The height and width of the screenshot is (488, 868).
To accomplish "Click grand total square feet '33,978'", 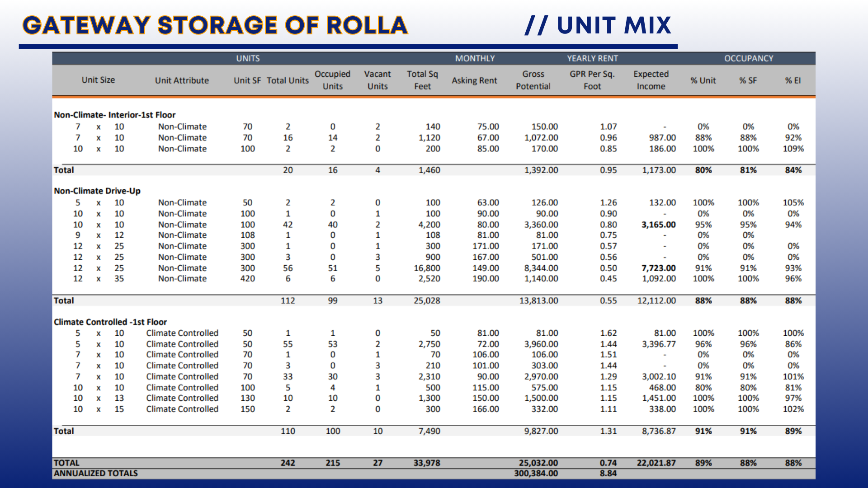I will click(427, 463).
